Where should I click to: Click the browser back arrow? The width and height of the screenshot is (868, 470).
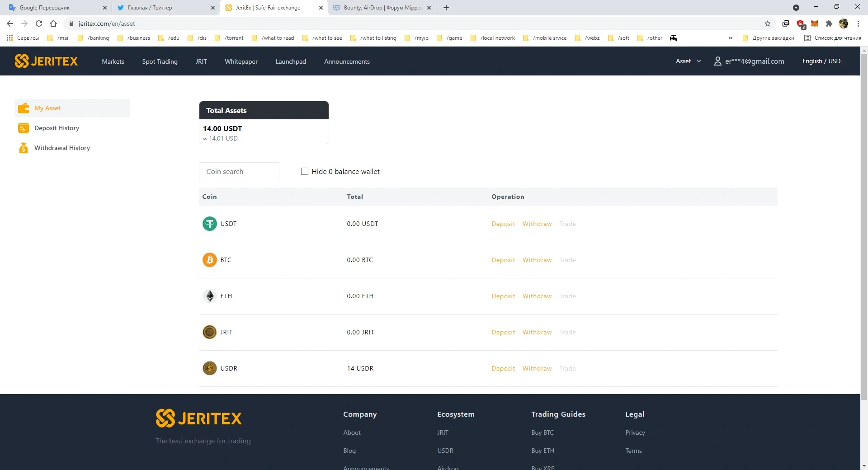[10, 23]
